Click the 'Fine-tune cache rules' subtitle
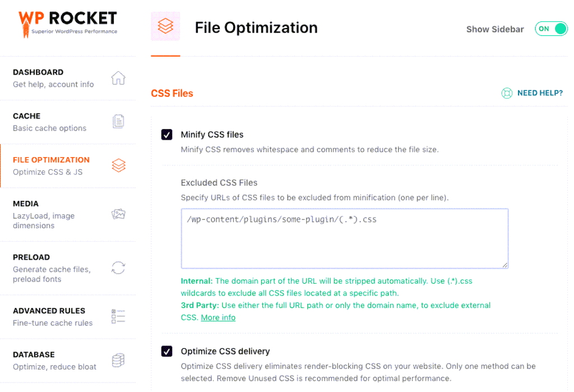Viewport: 574px width, 392px height. (53, 323)
